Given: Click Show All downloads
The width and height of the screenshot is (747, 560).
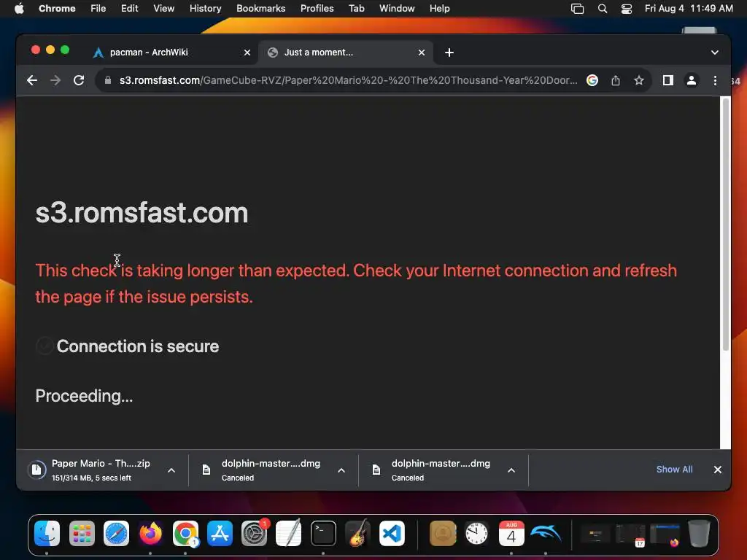Looking at the screenshot, I should (x=674, y=470).
